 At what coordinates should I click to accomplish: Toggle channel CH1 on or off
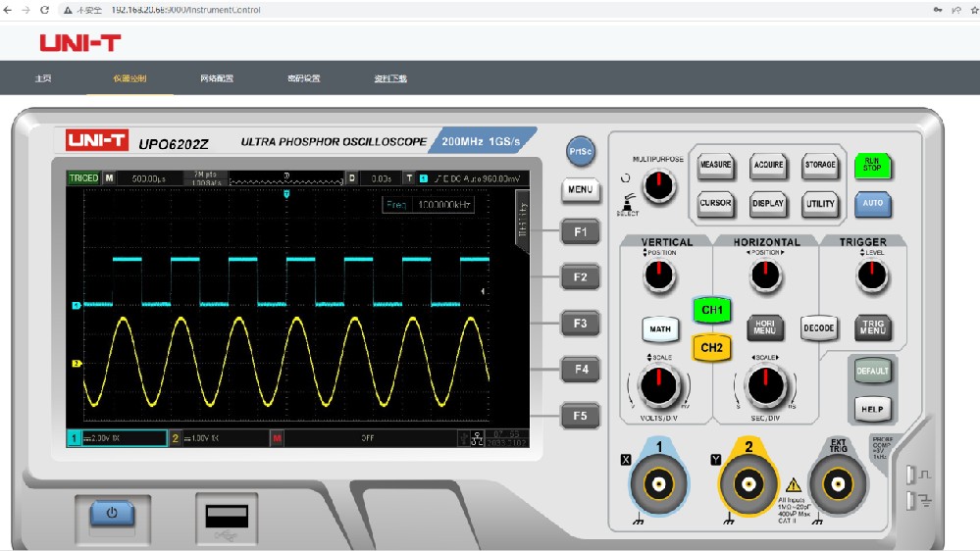(711, 310)
